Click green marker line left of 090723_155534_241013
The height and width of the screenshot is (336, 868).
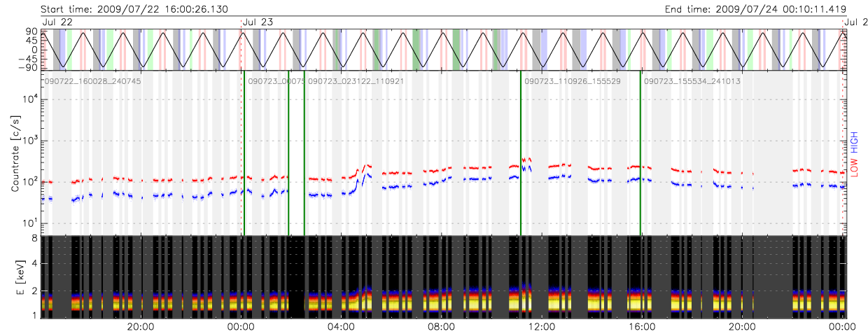tap(640, 154)
